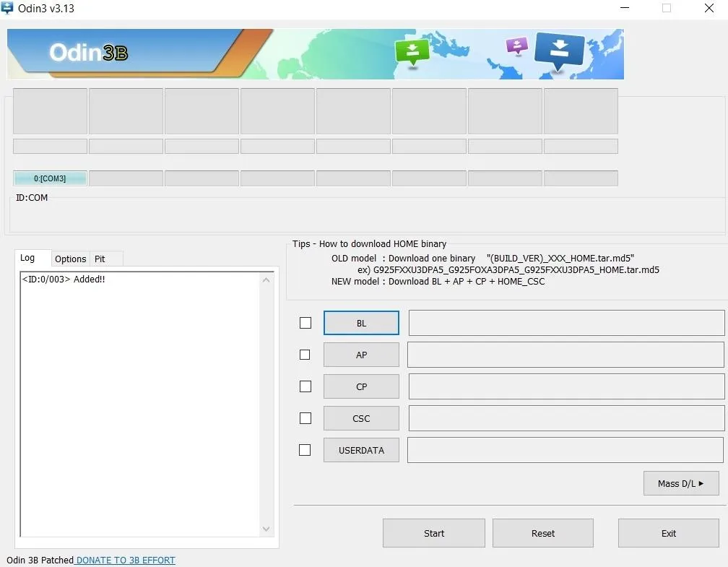This screenshot has width=728, height=567.
Task: Click the tips line with HOME.tar.md5 example
Action: [x=508, y=270]
